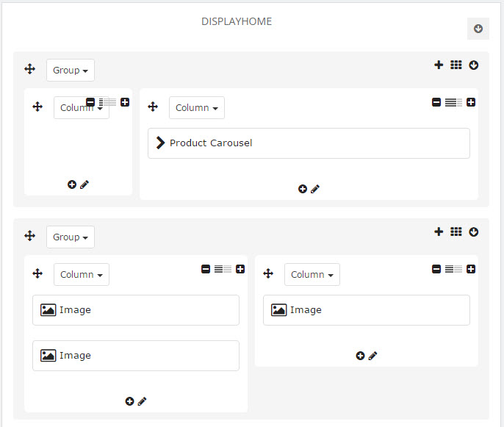Increase width of the Product Carousel column
The image size is (504, 427).
[x=471, y=102]
